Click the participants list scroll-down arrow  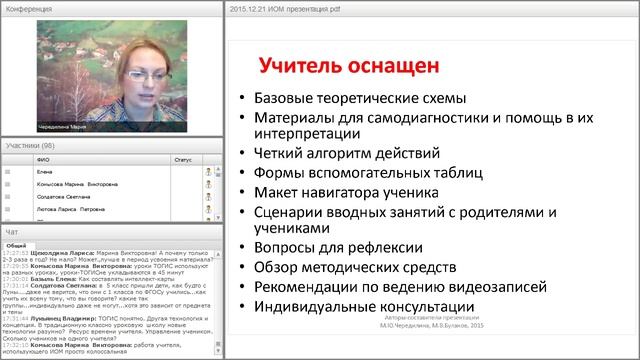[x=218, y=218]
